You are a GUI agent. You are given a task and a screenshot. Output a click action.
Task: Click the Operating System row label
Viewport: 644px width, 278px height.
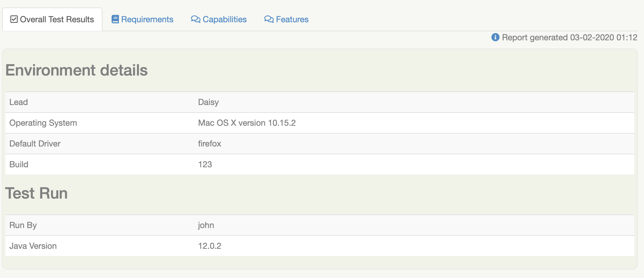coord(43,123)
